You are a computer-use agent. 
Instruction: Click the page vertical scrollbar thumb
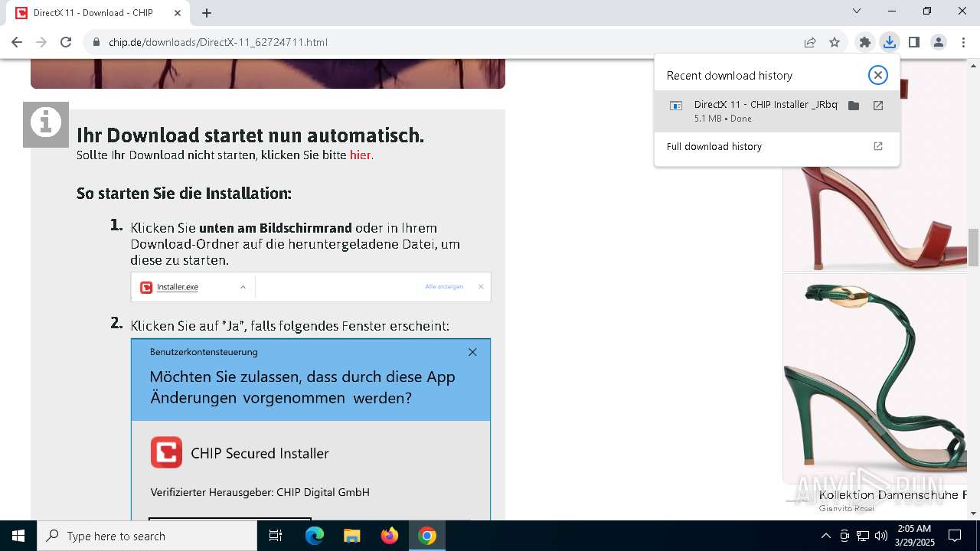click(x=973, y=247)
